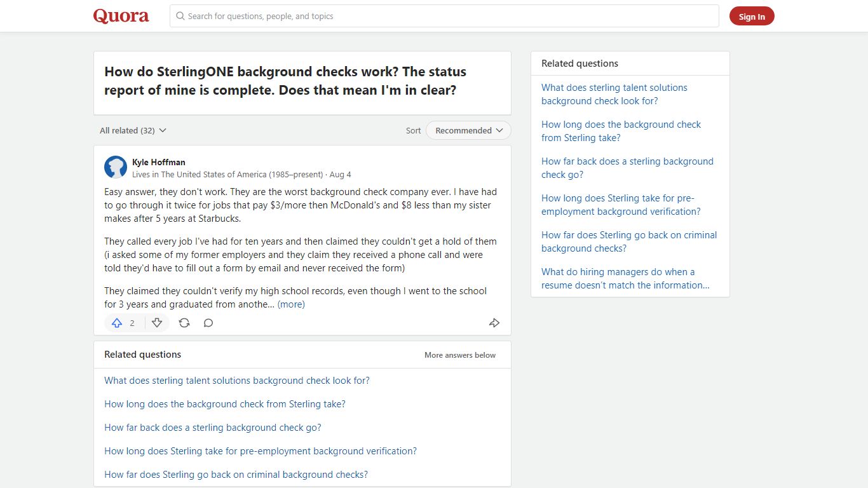
Task: Click the reshare answer icon
Action: [x=184, y=323]
